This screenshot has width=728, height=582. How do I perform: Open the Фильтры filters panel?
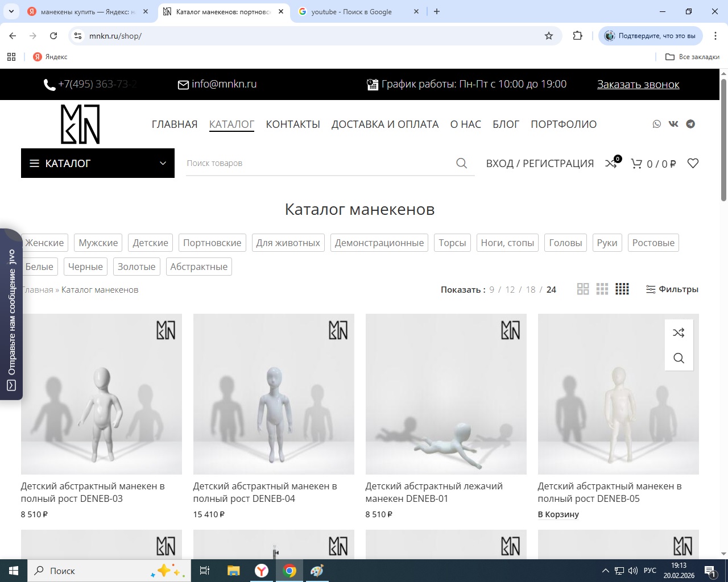pyautogui.click(x=672, y=289)
